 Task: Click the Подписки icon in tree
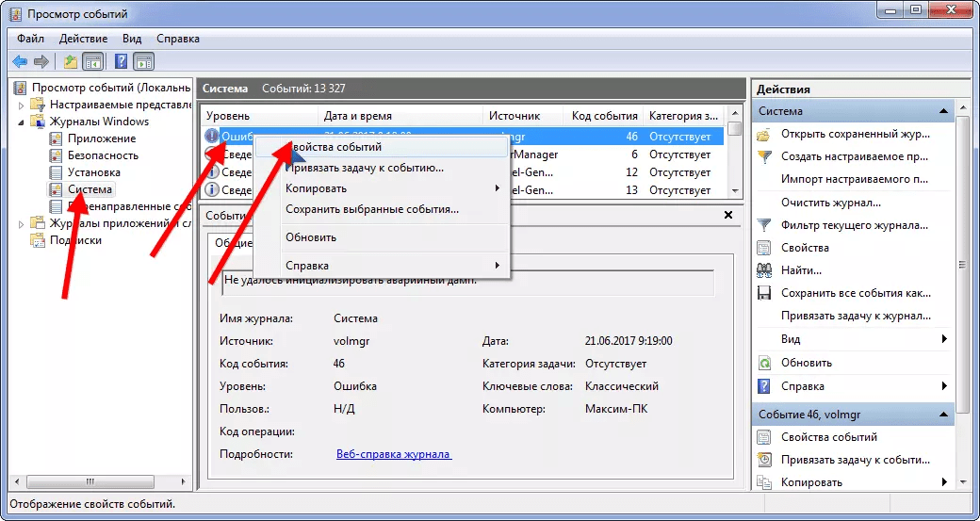point(38,240)
